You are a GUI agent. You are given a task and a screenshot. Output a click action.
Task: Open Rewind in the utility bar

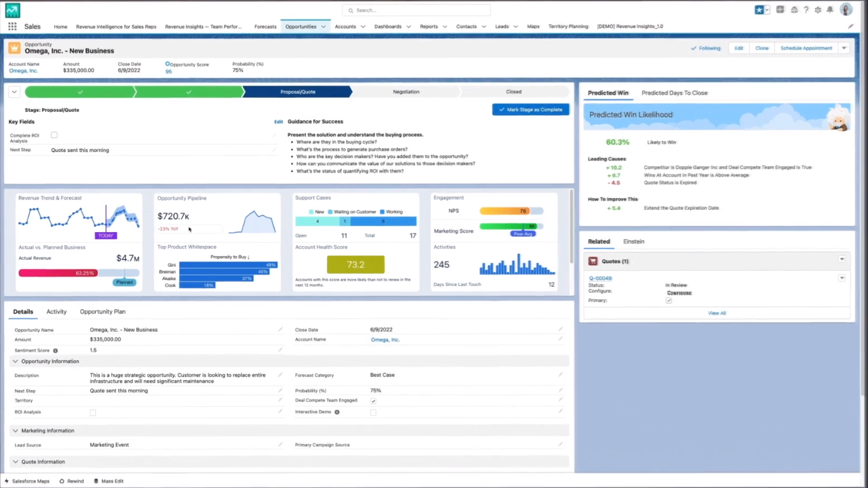tap(72, 481)
